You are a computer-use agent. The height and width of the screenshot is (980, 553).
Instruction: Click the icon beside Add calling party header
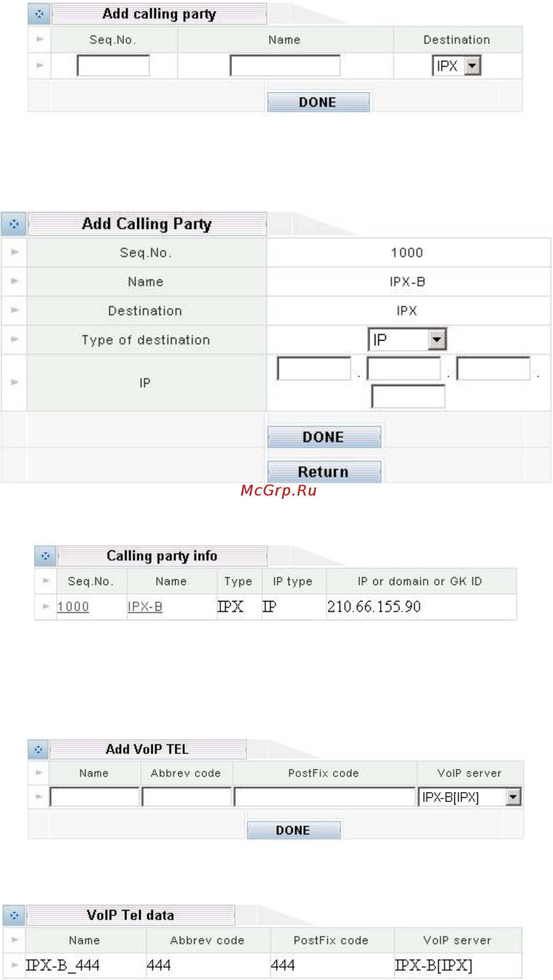(39, 14)
